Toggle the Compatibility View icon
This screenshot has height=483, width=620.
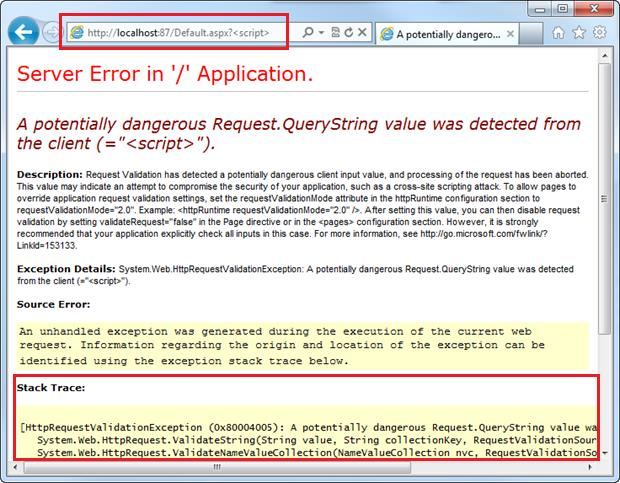pos(337,33)
